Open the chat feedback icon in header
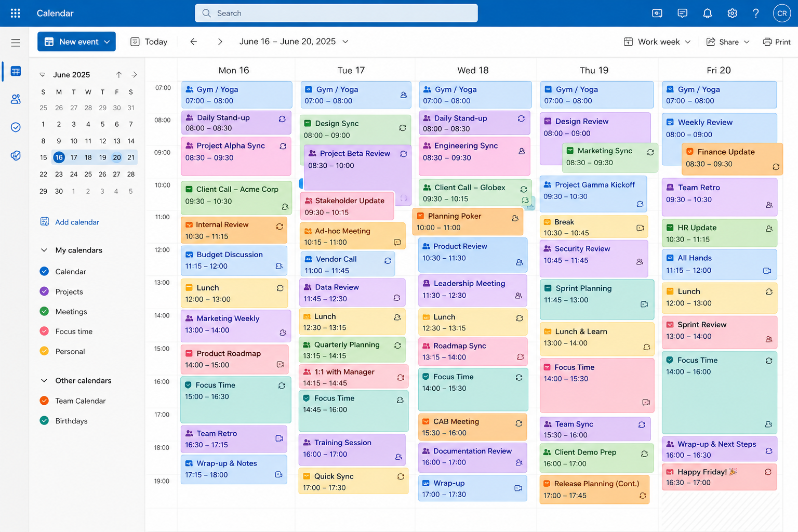Screen dimensions: 798x532 point(682,14)
